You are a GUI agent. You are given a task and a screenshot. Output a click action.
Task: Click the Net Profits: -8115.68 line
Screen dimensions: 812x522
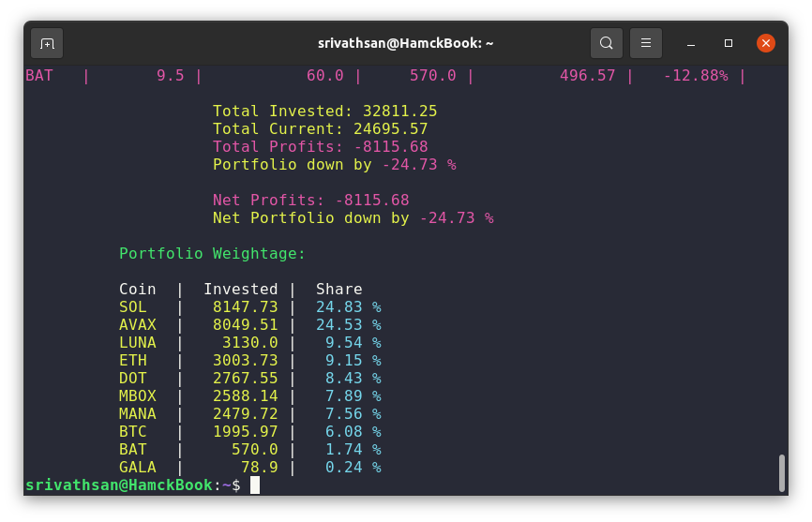(x=310, y=201)
